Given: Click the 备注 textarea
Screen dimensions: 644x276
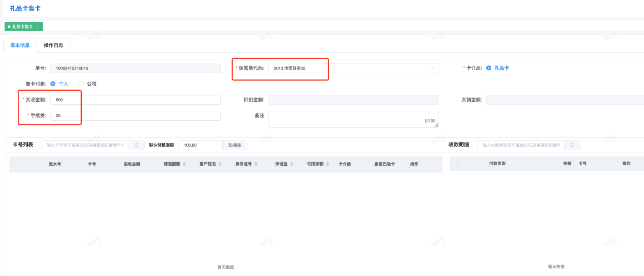Looking at the screenshot, I should [x=354, y=119].
